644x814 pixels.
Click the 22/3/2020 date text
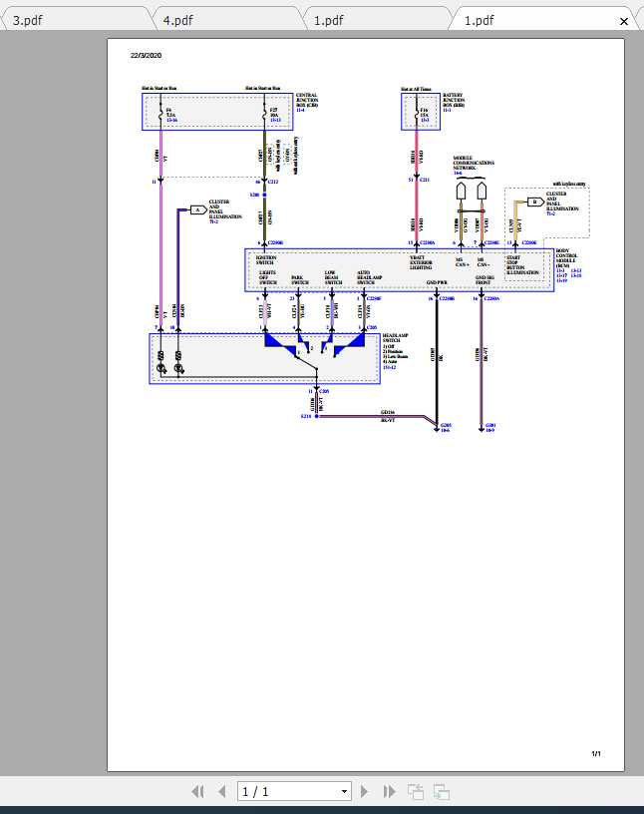coord(146,55)
